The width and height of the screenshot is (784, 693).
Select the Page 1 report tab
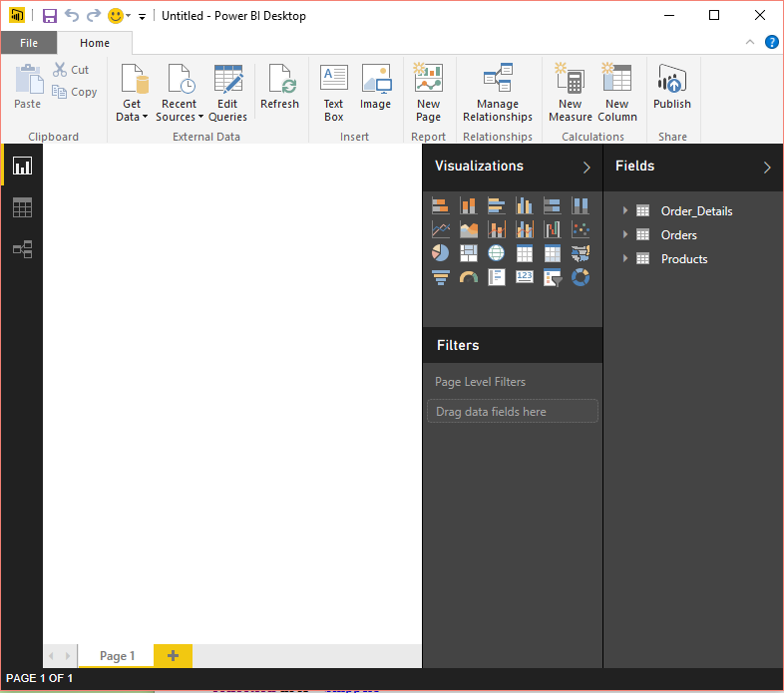[117, 655]
